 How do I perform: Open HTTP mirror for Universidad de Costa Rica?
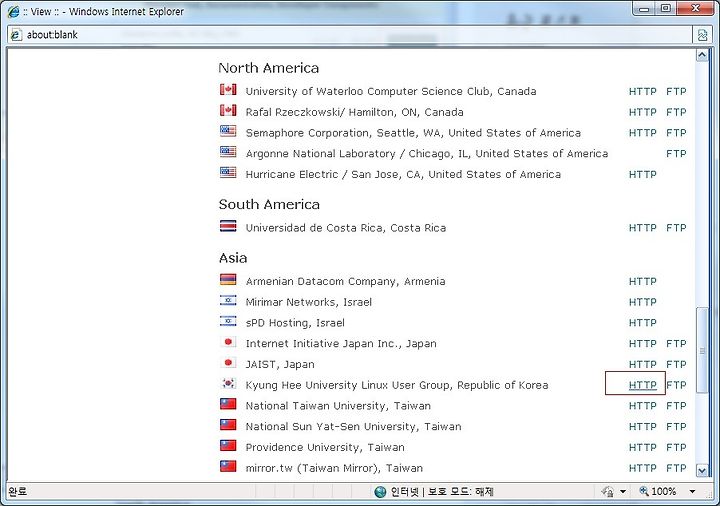click(x=642, y=228)
